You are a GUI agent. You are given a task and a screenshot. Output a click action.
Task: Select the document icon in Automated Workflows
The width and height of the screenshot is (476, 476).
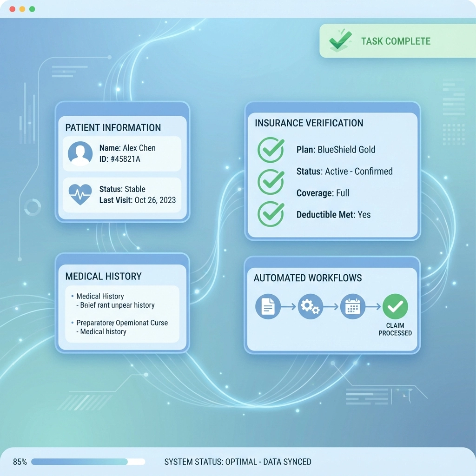click(x=268, y=306)
